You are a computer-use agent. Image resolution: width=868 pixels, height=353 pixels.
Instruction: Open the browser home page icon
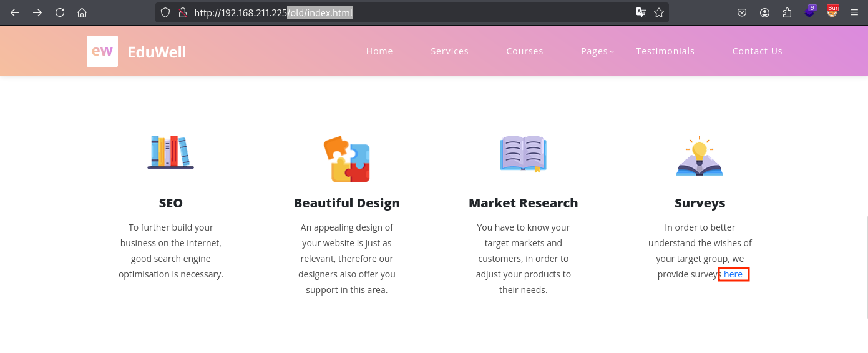click(x=82, y=12)
